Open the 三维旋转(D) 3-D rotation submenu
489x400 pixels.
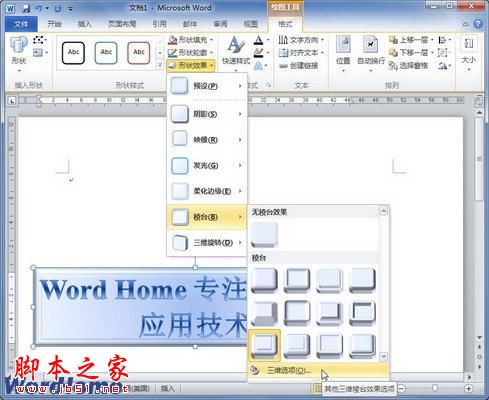click(x=207, y=243)
